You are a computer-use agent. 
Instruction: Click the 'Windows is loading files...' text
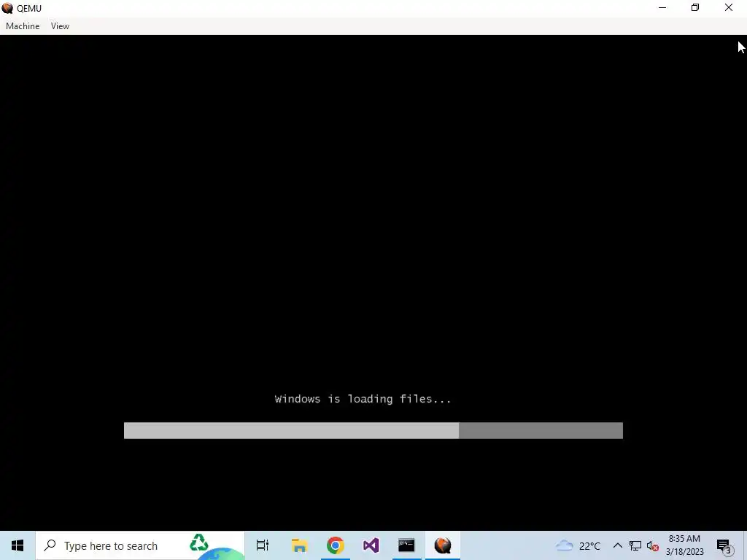363,399
